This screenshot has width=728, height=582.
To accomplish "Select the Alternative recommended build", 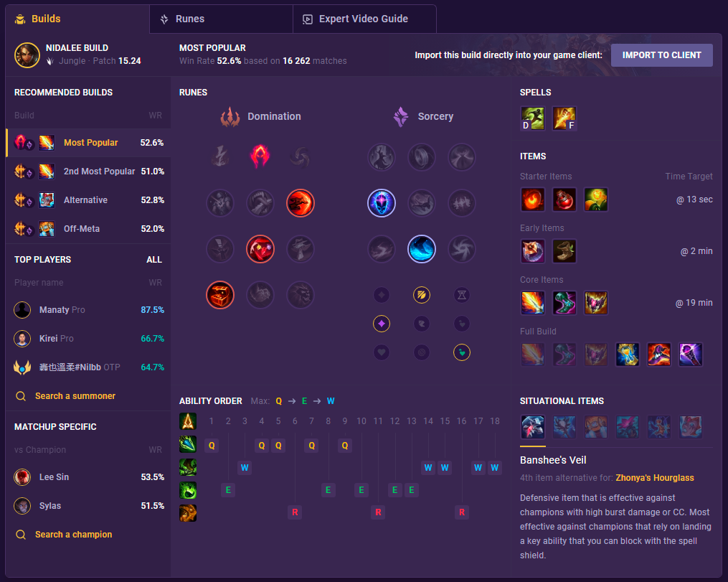I will tap(88, 200).
